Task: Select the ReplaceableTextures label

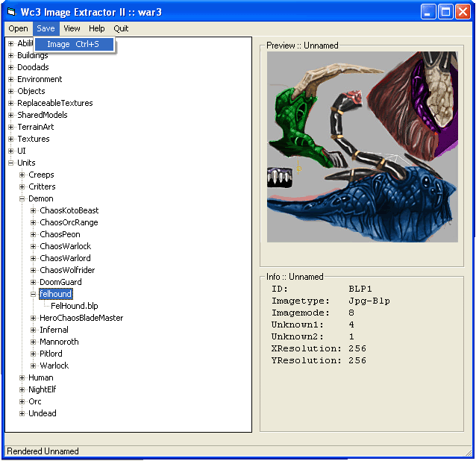Action: pyautogui.click(x=55, y=103)
